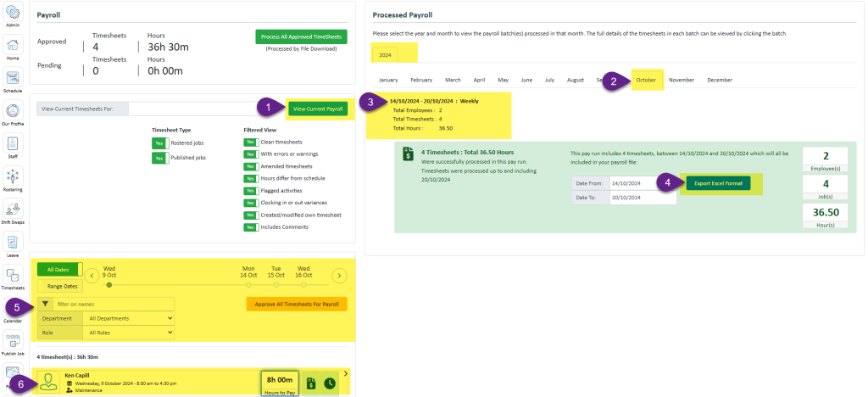Toggle Published jobs timesheet type
Screen dimensions: 868x397
coord(160,158)
